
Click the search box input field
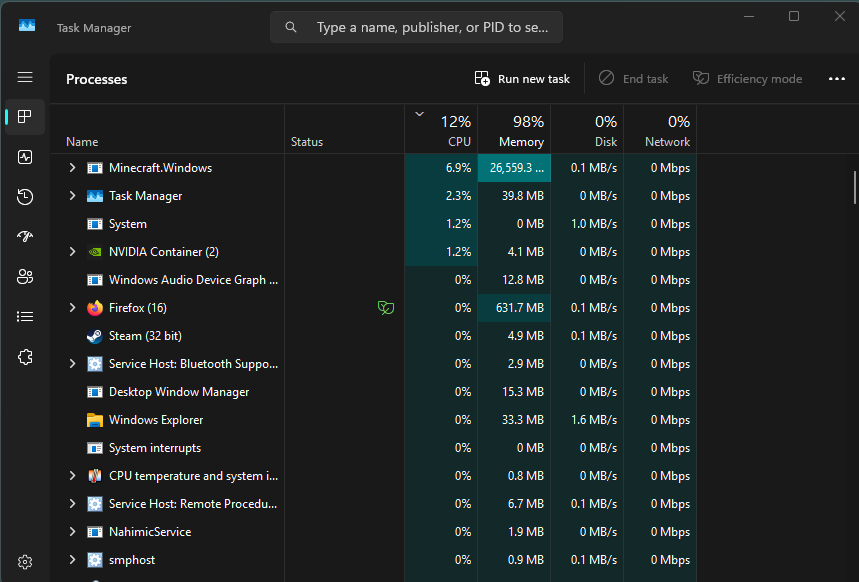tap(416, 27)
